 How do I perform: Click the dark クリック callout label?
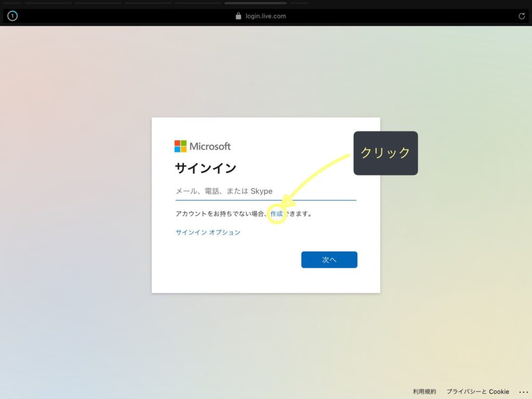[x=385, y=153]
